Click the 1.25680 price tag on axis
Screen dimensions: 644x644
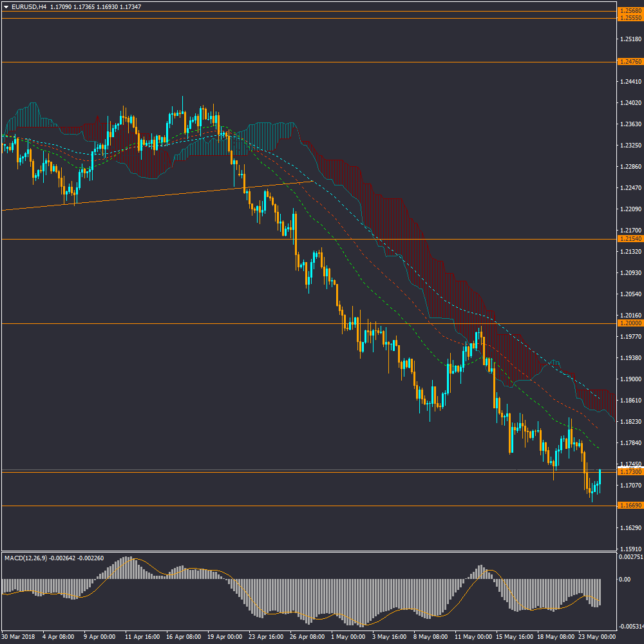(630, 11)
